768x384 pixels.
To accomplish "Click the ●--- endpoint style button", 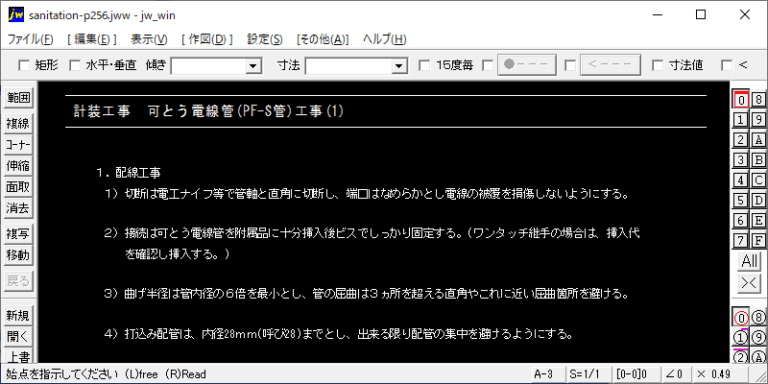I will tap(527, 65).
